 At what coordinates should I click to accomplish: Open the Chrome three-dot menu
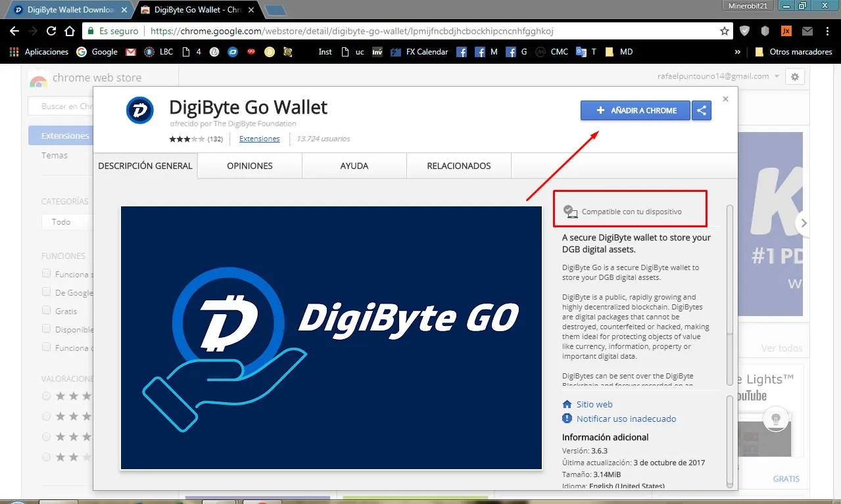[828, 31]
